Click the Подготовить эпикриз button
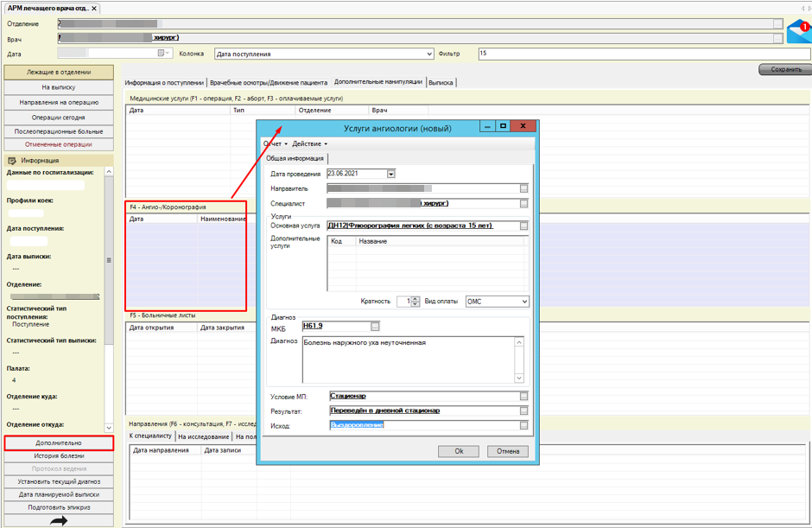812x528 pixels. (x=59, y=508)
